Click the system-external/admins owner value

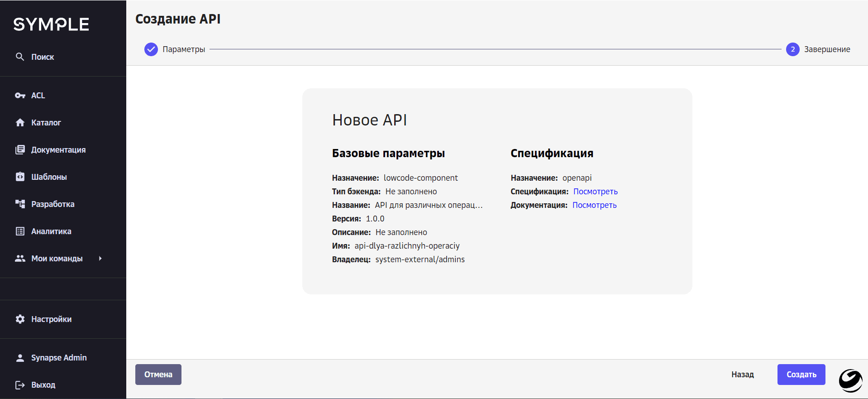tap(420, 260)
